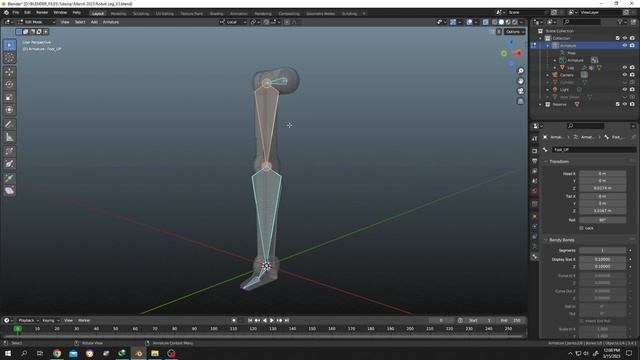The image size is (640, 360).
Task: Open the Edit menu
Action: coord(27,13)
